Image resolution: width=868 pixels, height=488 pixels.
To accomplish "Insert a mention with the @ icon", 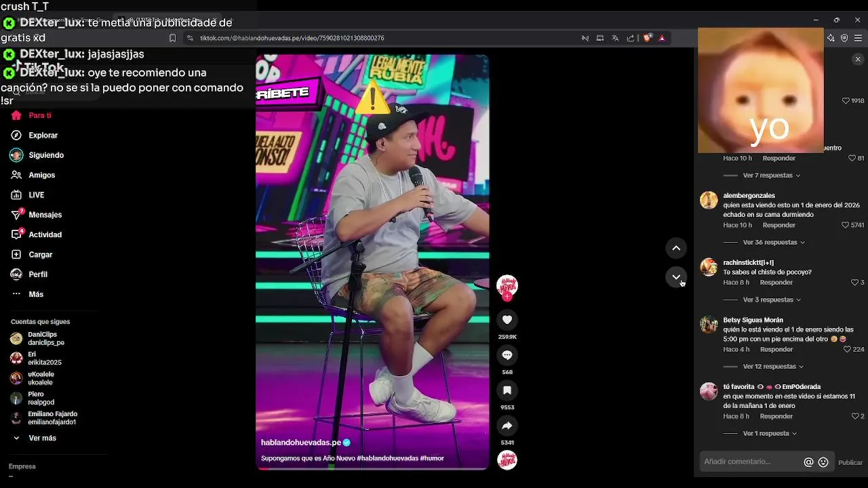I will pyautogui.click(x=808, y=462).
